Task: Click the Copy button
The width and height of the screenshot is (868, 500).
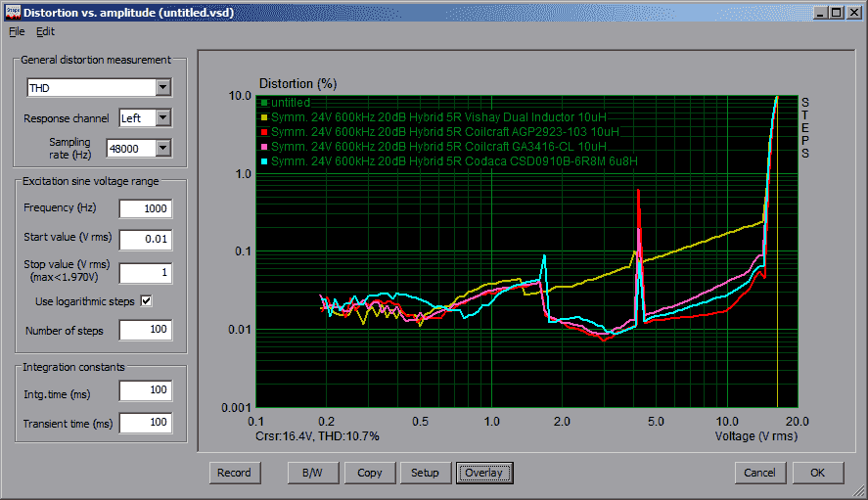Action: pos(370,473)
